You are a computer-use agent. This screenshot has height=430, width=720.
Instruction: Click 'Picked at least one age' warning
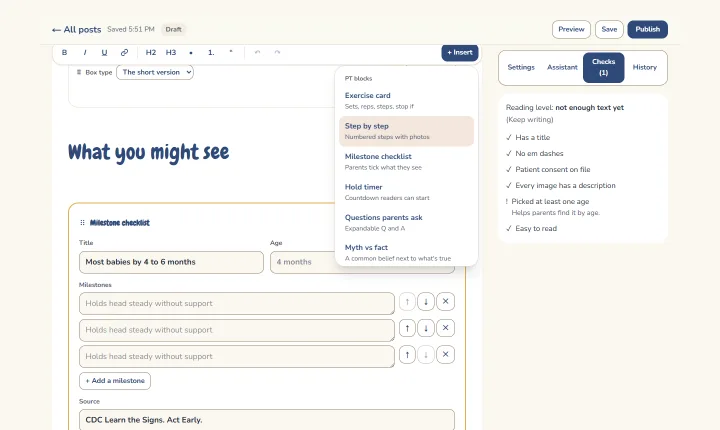coord(550,202)
